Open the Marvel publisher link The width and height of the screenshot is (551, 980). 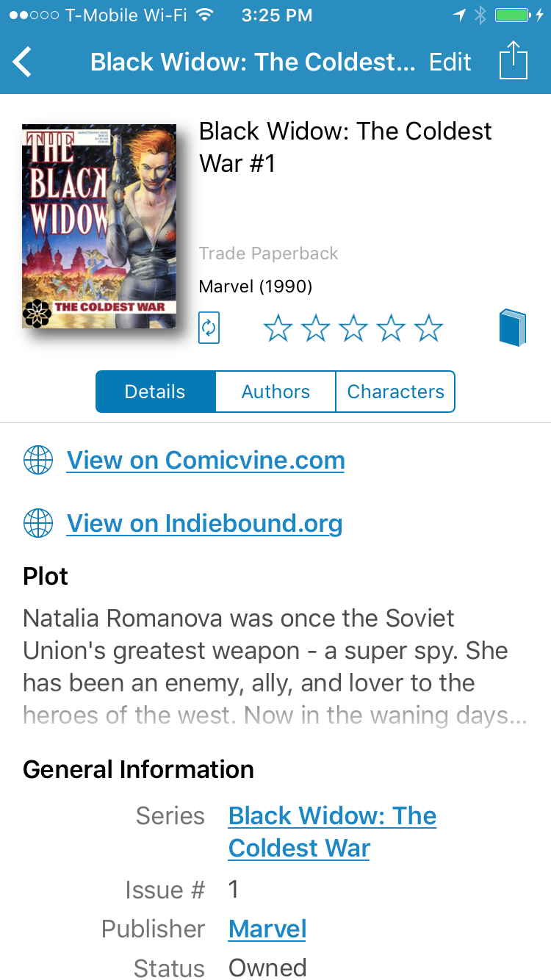coord(267,929)
